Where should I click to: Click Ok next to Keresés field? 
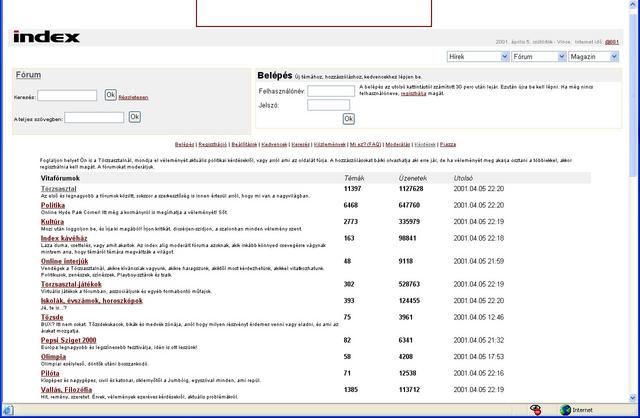click(x=111, y=95)
